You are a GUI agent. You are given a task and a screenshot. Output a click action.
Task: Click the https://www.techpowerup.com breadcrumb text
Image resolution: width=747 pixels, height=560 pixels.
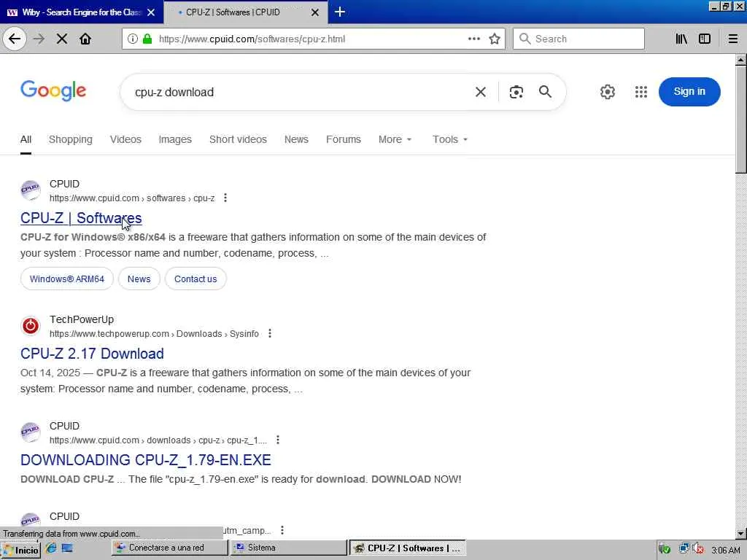[x=109, y=334]
